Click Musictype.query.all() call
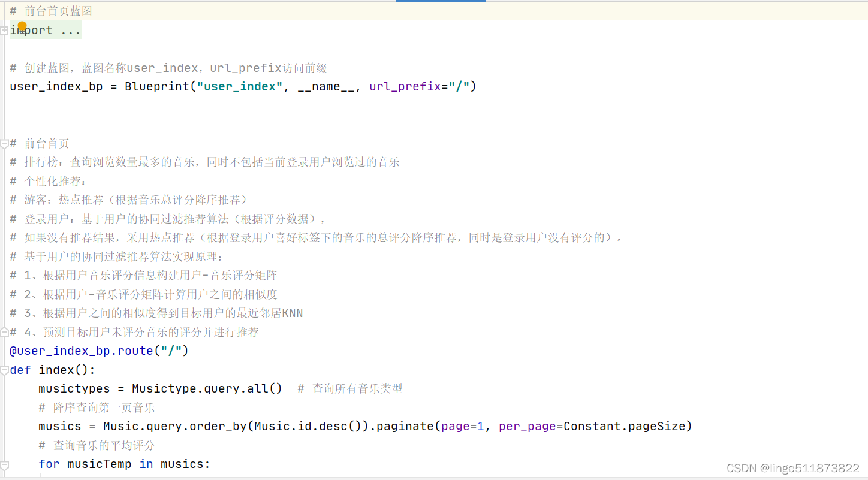This screenshot has height=480, width=868. coord(207,388)
